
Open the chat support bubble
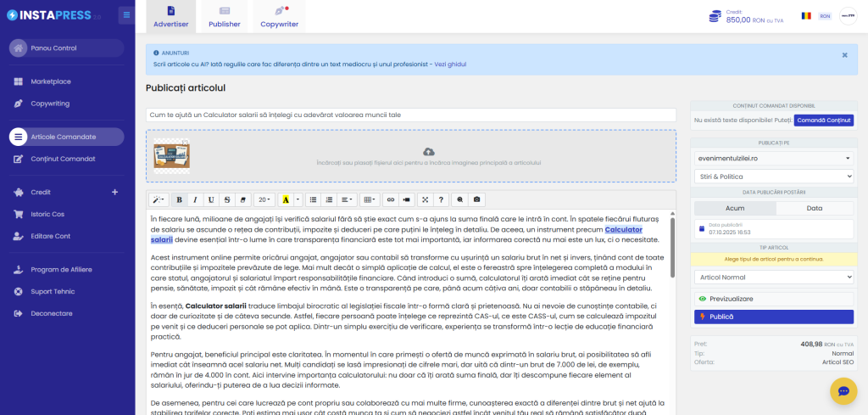[x=843, y=390]
